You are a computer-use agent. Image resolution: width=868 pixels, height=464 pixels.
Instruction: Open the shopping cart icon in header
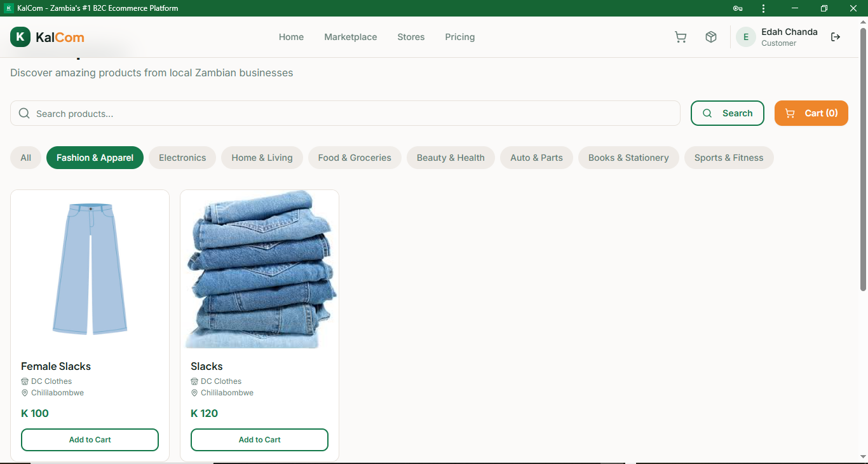coord(681,38)
